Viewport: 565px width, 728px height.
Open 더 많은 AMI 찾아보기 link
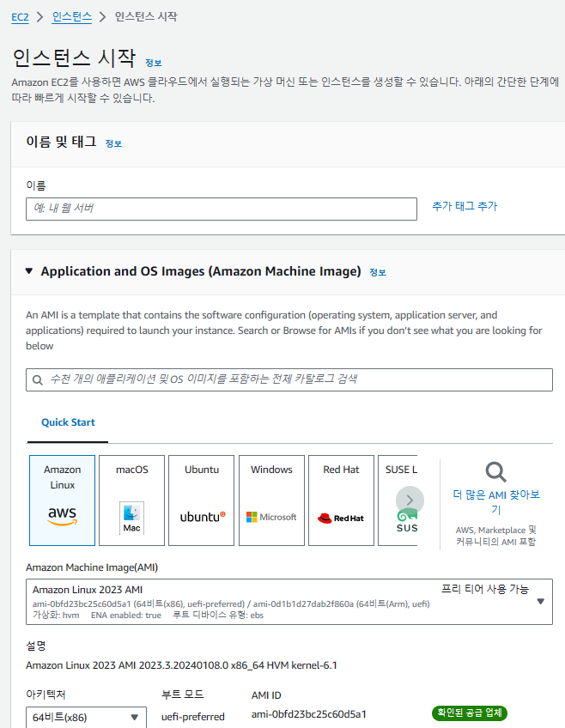(496, 502)
